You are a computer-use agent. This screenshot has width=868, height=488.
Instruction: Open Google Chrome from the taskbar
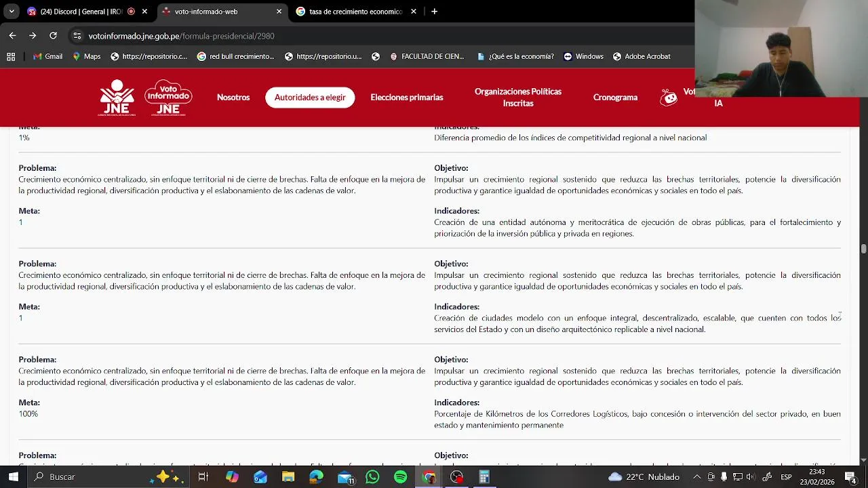coord(429,477)
